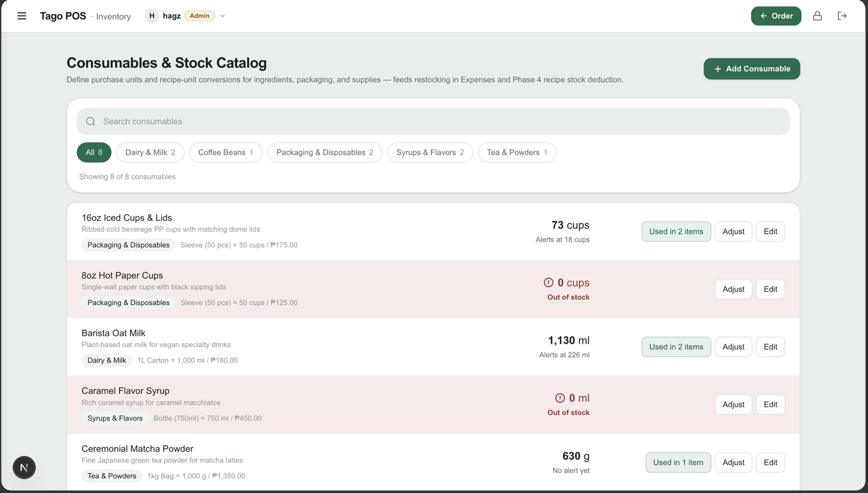The image size is (868, 493).
Task: Click the H user avatar
Action: coord(151,16)
